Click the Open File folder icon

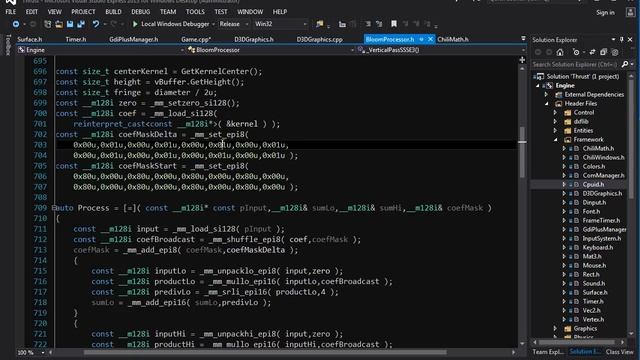click(x=59, y=24)
